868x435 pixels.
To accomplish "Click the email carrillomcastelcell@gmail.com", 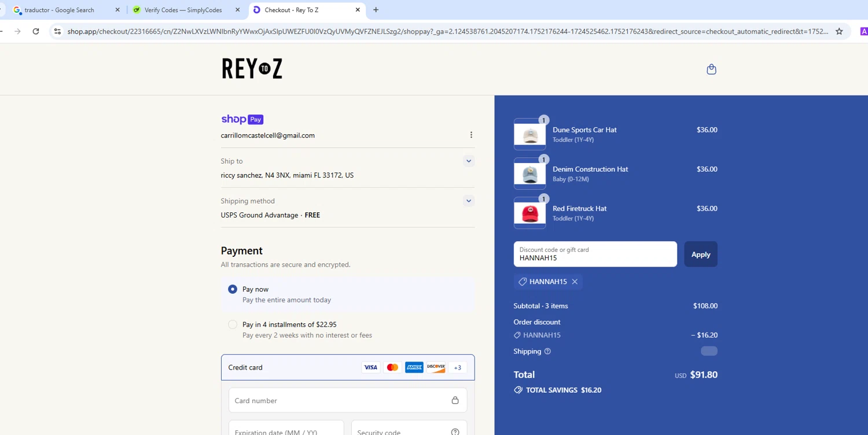I will [268, 135].
